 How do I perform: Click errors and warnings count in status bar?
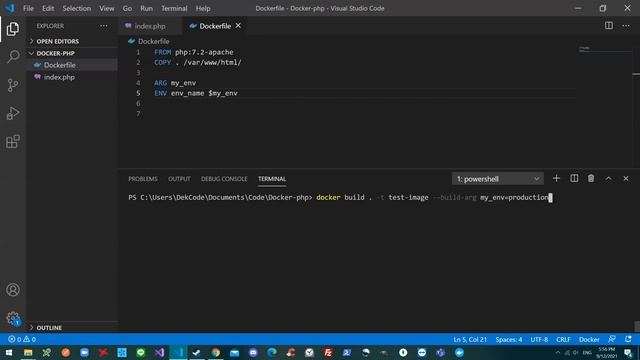(x=22, y=339)
